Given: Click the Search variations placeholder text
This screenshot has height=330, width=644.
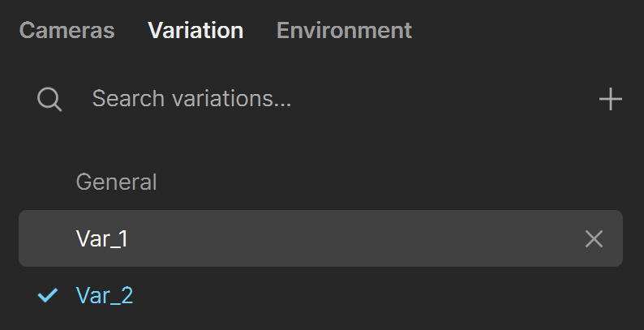Looking at the screenshot, I should tap(191, 99).
